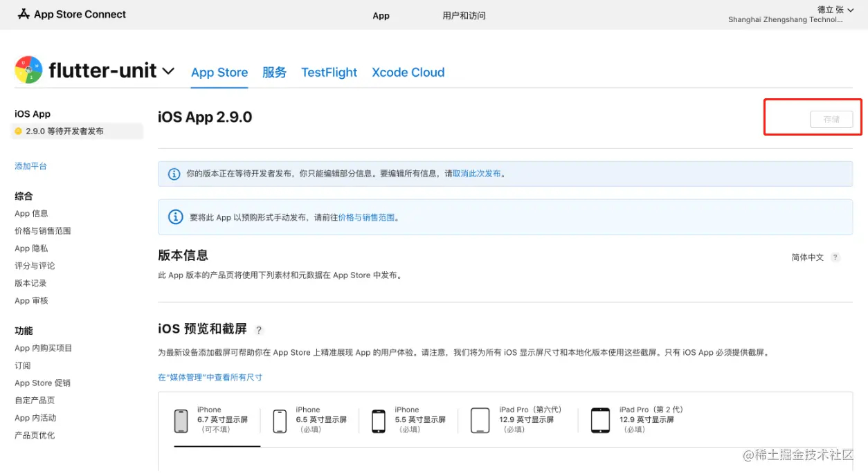Click the 存储 save button
Viewport: 868px width, 476px height.
(x=831, y=120)
